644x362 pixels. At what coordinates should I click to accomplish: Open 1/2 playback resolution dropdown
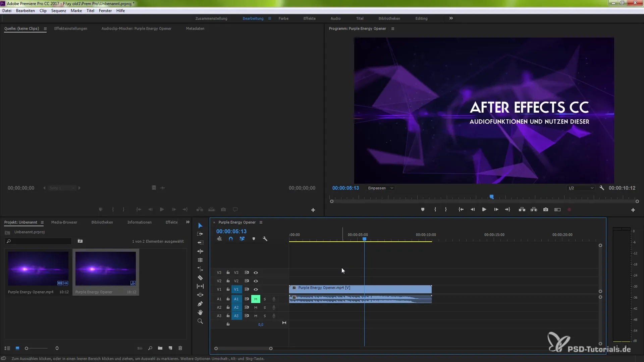click(581, 188)
